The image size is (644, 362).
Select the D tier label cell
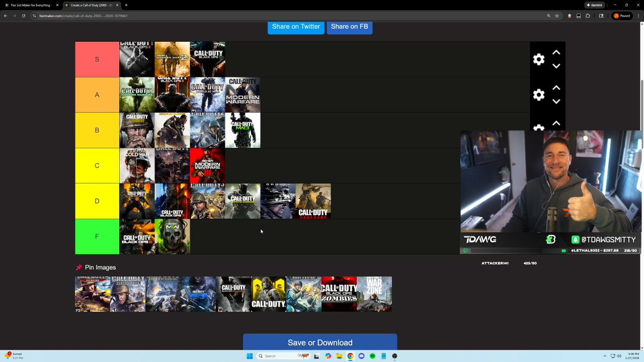tap(97, 201)
